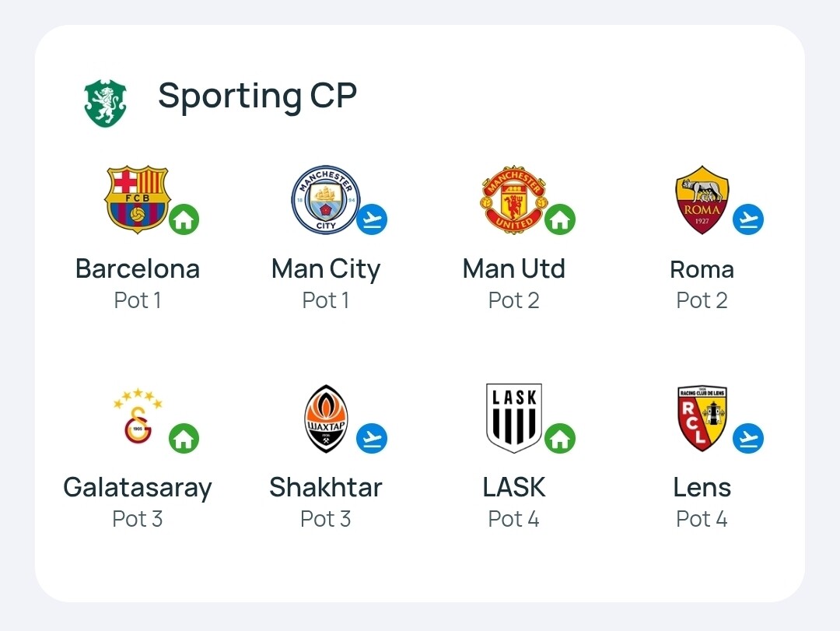Click the Galatasaray team name
This screenshot has height=631, width=840.
point(138,489)
